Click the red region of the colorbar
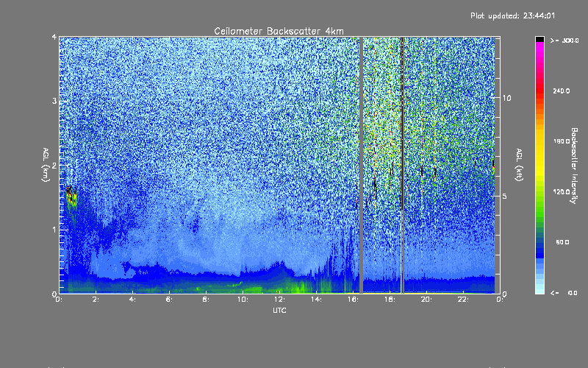 coord(539,92)
